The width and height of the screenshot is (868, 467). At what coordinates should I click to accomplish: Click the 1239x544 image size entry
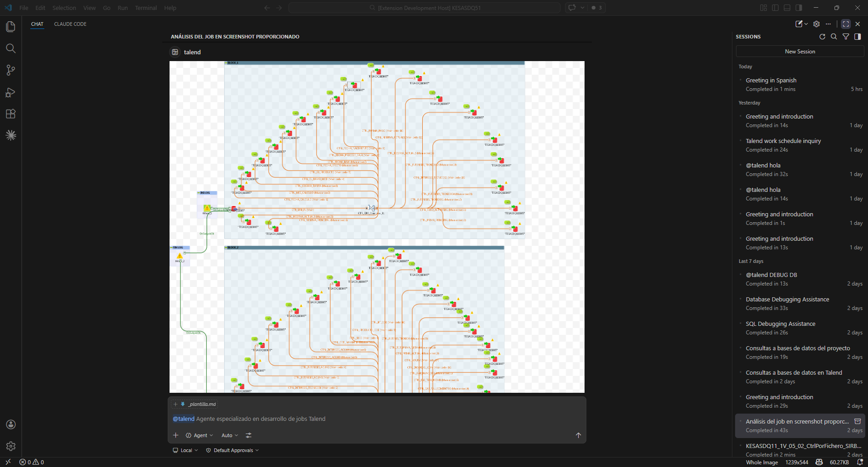pos(797,462)
